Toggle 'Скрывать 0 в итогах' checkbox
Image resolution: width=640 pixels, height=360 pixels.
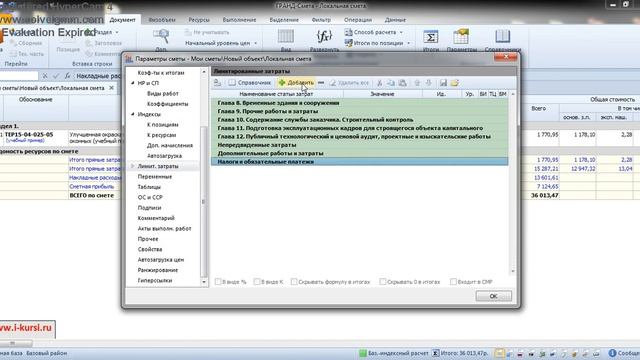[382, 282]
